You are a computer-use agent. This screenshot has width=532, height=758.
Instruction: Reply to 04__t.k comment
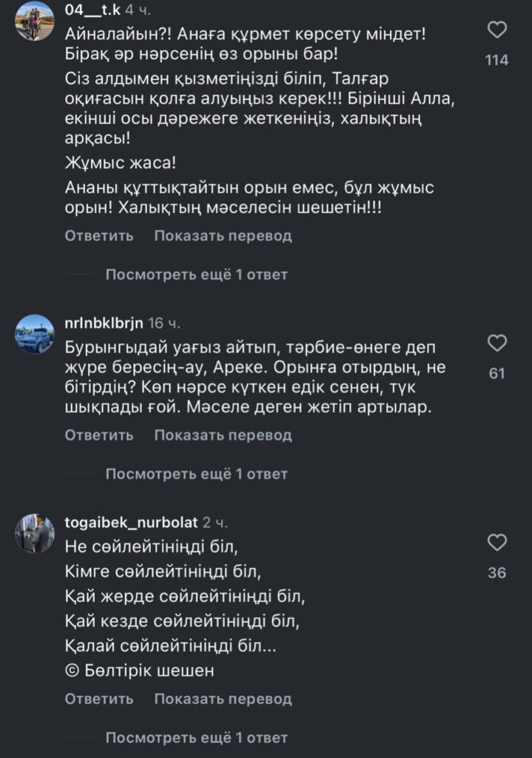tap(99, 236)
